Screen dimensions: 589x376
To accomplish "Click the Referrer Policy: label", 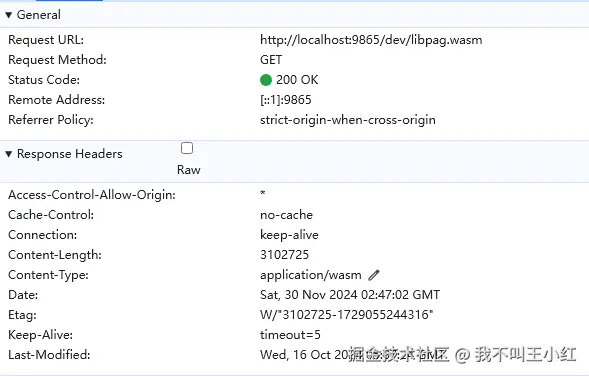I will click(51, 120).
